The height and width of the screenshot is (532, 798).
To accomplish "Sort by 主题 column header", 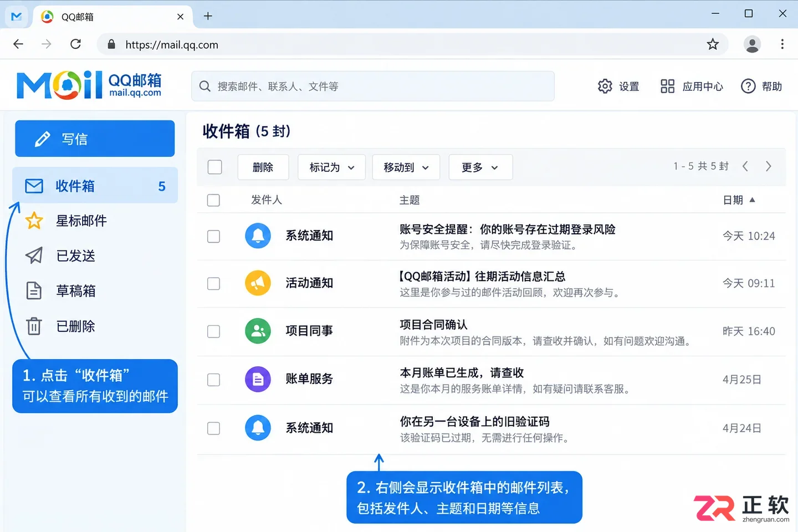I will click(x=410, y=200).
